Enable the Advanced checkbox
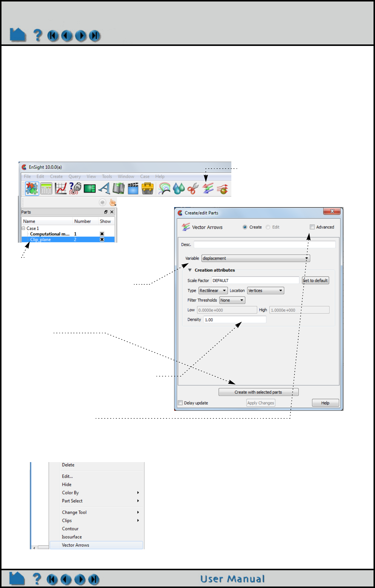 pyautogui.click(x=312, y=227)
